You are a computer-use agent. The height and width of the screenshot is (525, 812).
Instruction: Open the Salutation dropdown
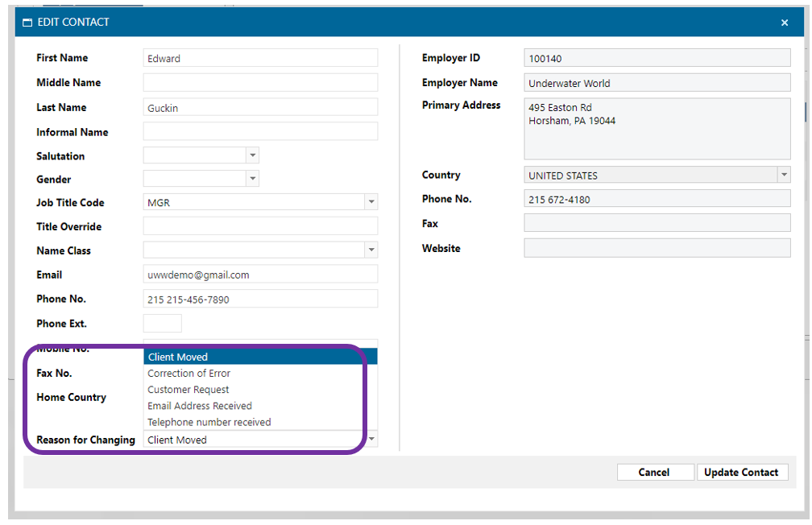click(x=252, y=155)
